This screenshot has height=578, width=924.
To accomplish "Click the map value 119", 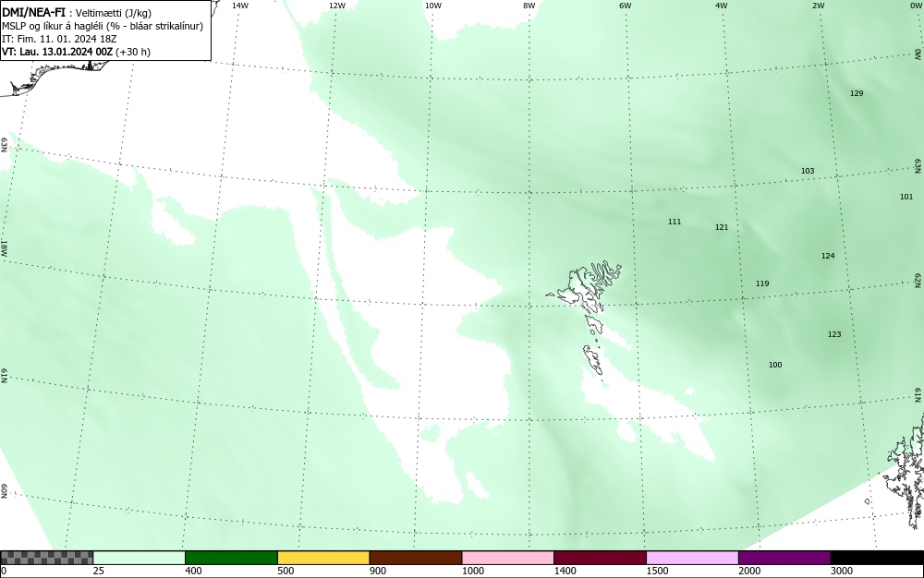I will [x=762, y=283].
